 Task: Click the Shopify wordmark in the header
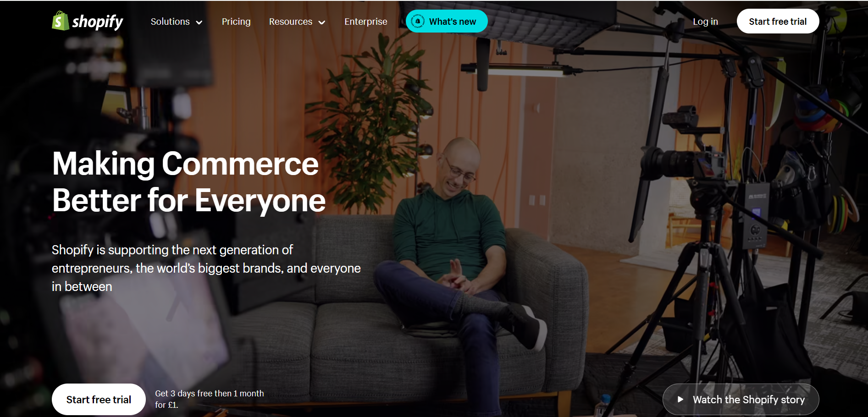pyautogui.click(x=98, y=21)
